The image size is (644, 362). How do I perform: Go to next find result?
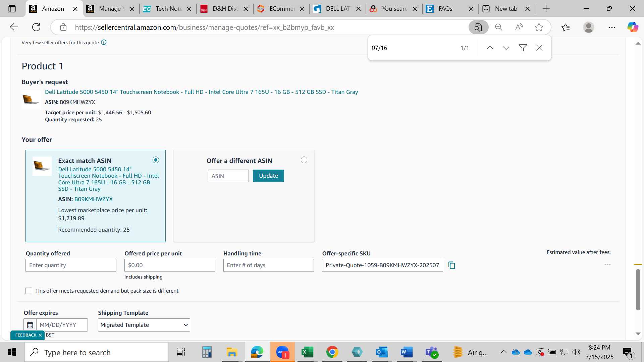coord(506,48)
